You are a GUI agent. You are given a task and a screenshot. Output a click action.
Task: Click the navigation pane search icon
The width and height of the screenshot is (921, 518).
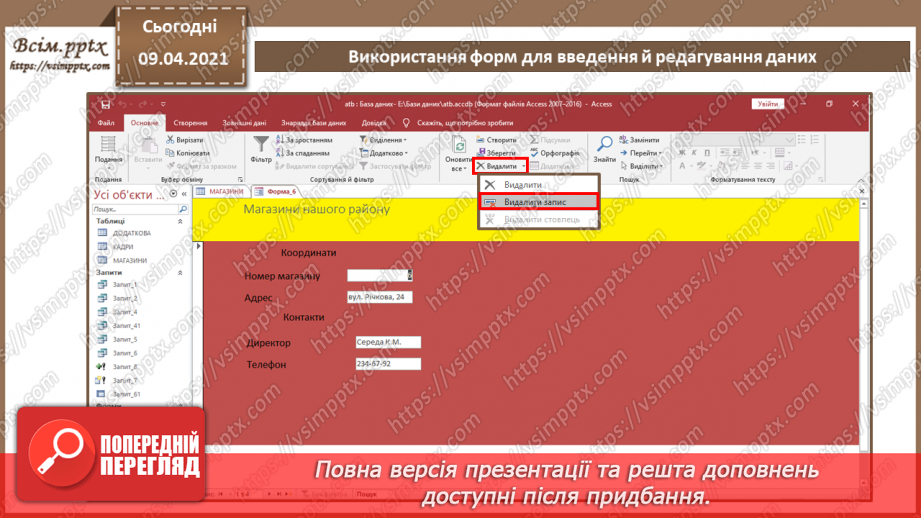click(183, 210)
